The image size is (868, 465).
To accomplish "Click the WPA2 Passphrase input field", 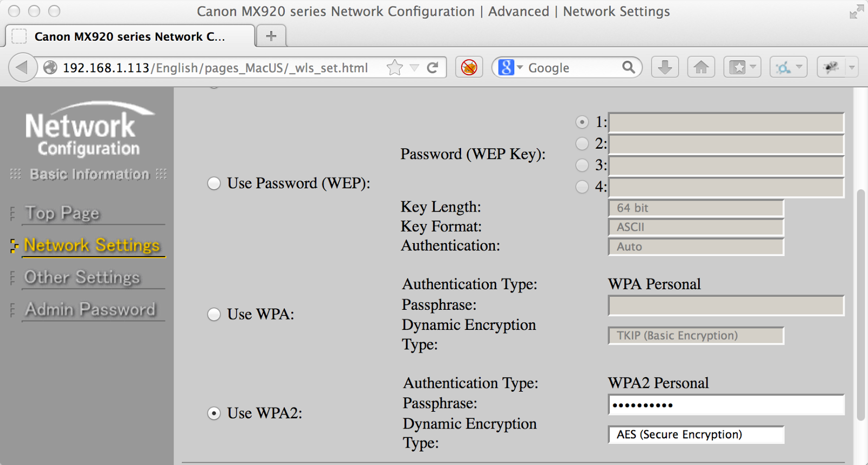I will tap(726, 405).
